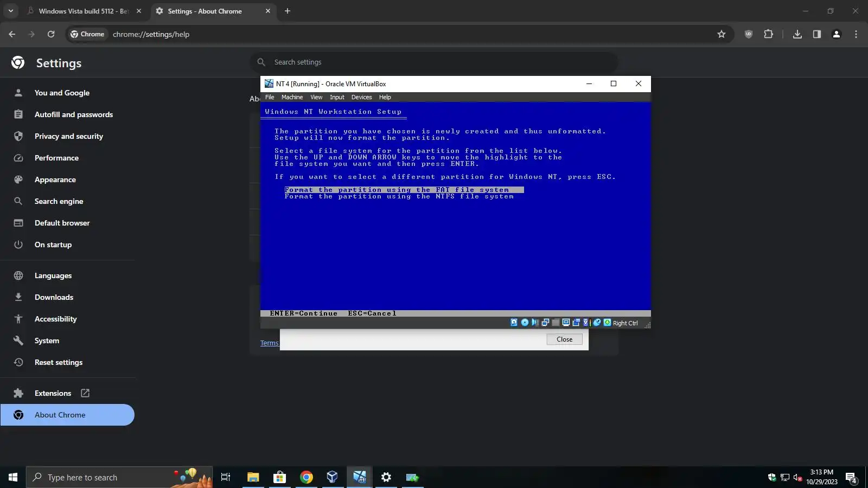
Task: Open the Devices menu in VirtualBox
Action: pyautogui.click(x=361, y=97)
